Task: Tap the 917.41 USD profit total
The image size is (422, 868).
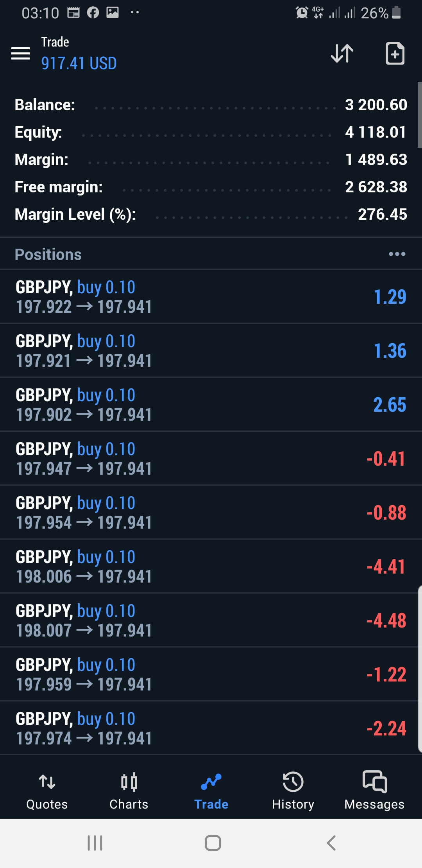Action: click(x=79, y=63)
